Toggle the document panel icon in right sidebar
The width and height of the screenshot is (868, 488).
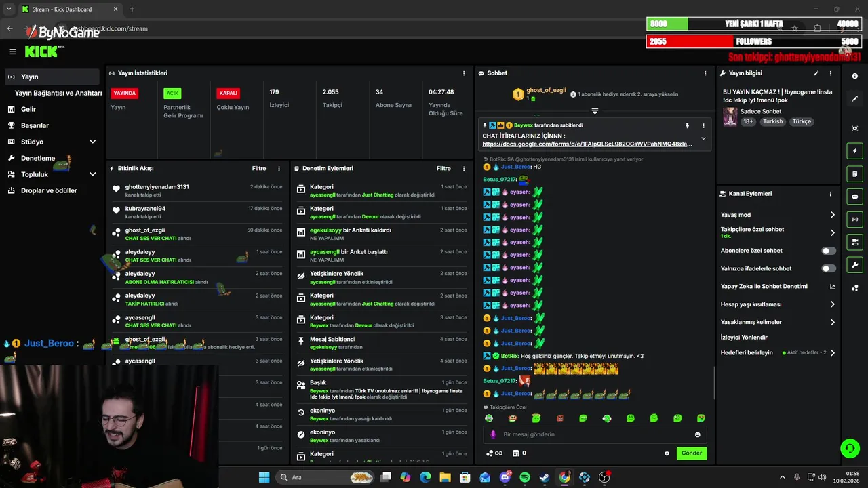point(855,174)
